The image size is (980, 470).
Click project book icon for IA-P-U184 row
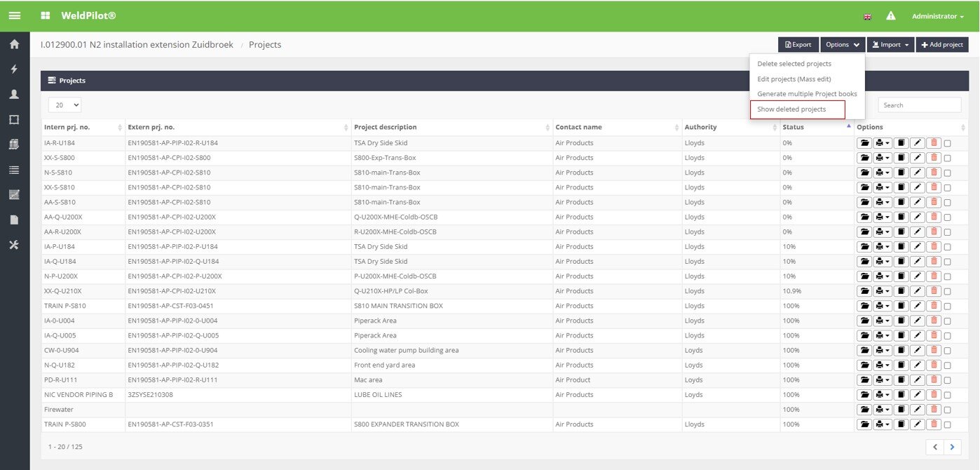901,247
